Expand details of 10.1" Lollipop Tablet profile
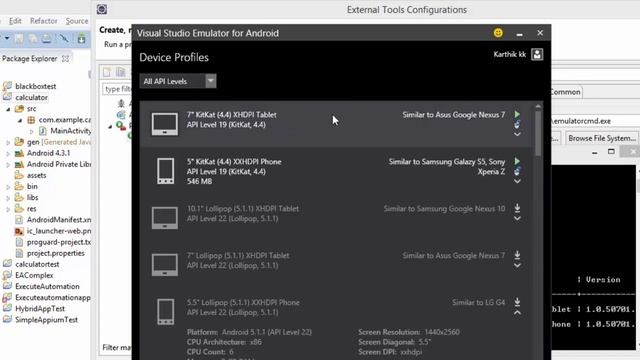 (517, 218)
